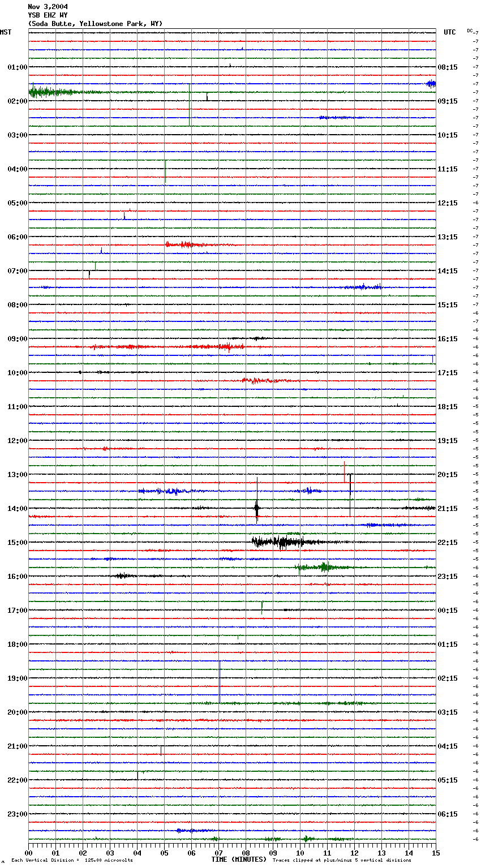Click the "05" minute tick on bottom axis
This screenshot has height=868, width=481.
(164, 853)
